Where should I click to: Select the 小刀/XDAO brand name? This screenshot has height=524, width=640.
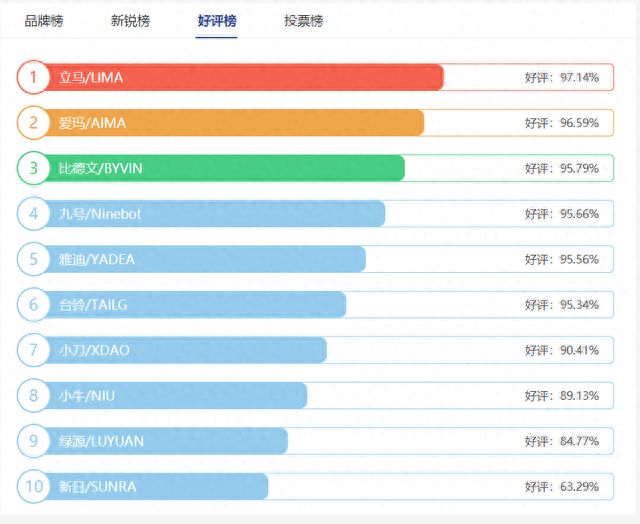point(94,350)
